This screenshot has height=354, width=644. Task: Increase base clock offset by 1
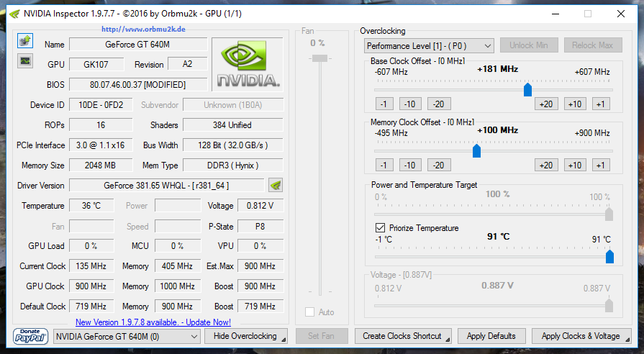click(601, 104)
